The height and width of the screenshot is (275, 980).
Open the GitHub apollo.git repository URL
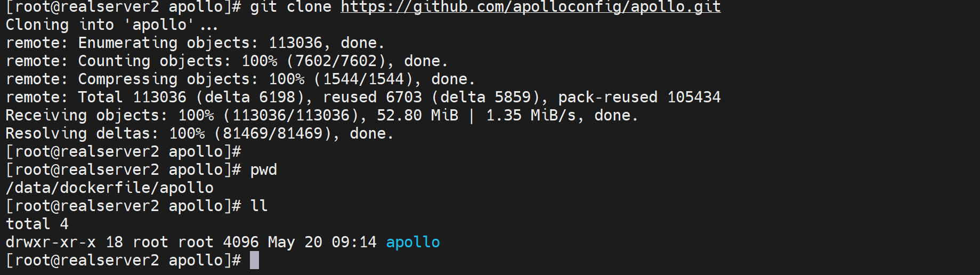pos(530,7)
